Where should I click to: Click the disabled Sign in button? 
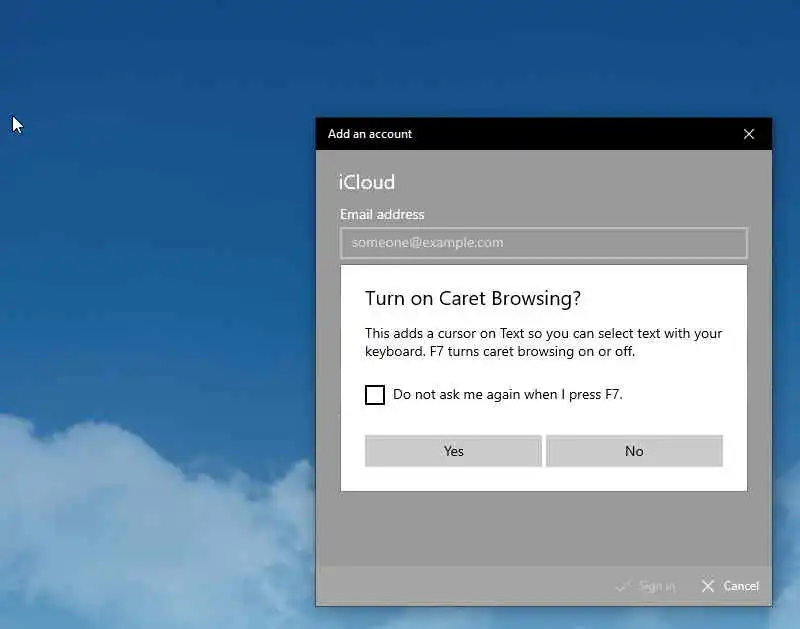646,587
